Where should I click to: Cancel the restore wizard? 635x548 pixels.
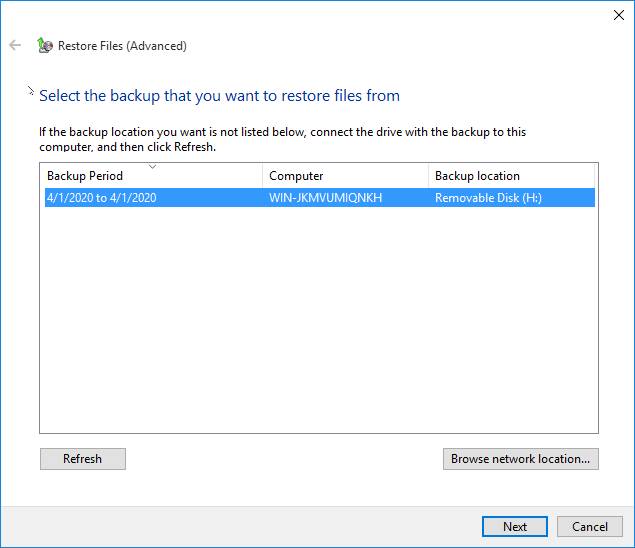[x=590, y=527]
